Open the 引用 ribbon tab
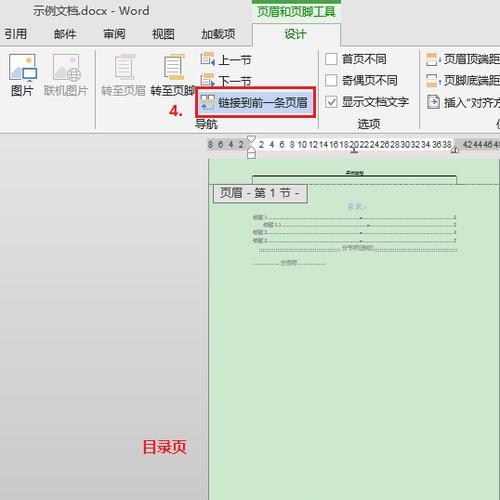The width and height of the screenshot is (500, 500). [x=15, y=34]
